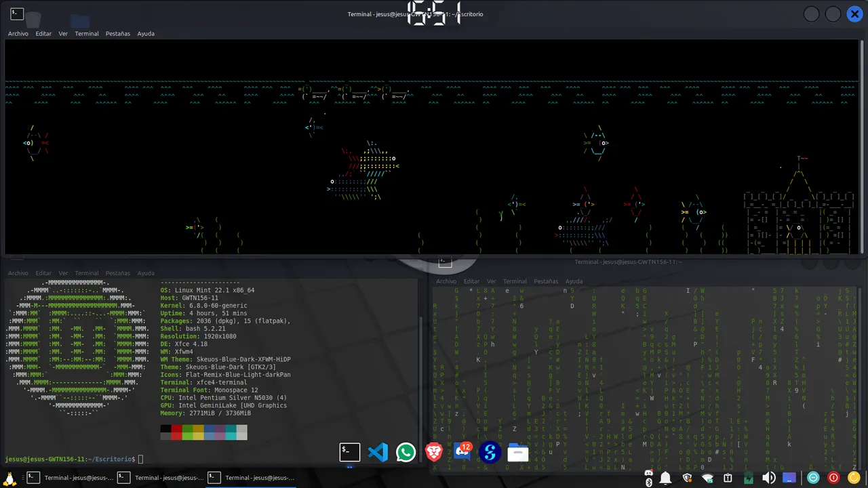The height and width of the screenshot is (488, 868).
Task: Open the Tux applications menu in the panel
Action: [x=11, y=478]
